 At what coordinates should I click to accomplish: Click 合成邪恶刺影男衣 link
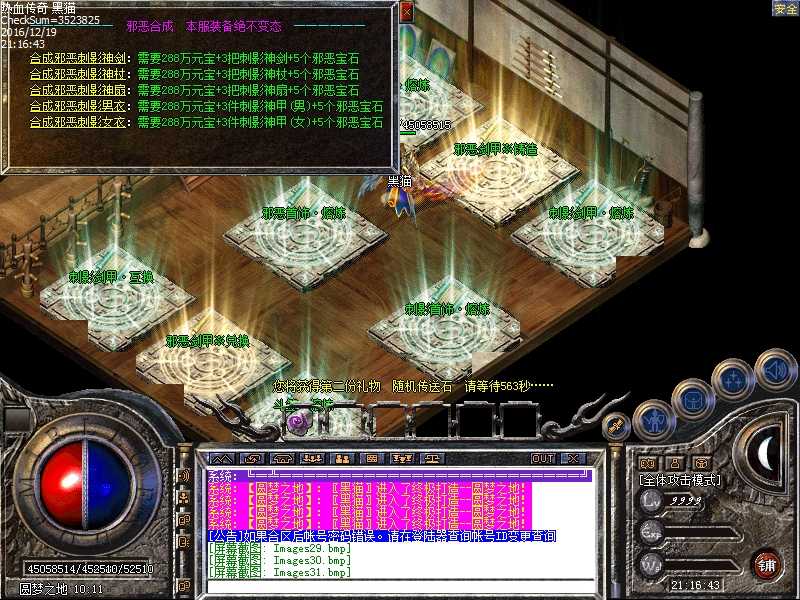pyautogui.click(x=78, y=106)
